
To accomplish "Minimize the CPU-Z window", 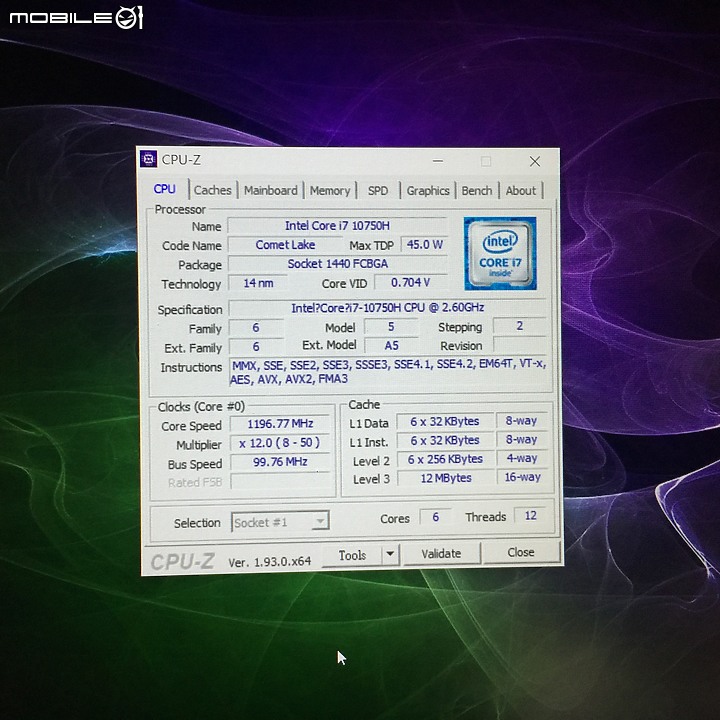I will tap(438, 161).
